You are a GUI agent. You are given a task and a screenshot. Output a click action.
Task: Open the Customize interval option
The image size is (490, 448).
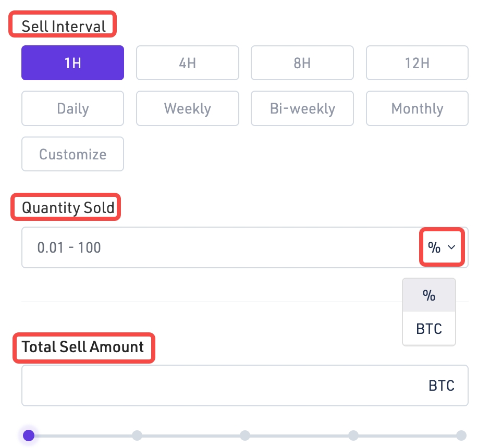72,154
